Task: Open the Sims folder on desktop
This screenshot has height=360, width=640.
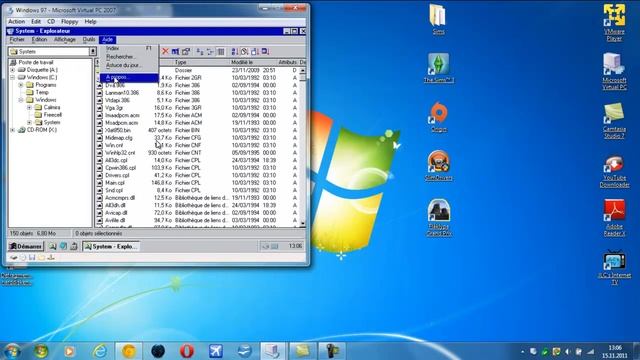Action: pyautogui.click(x=438, y=20)
